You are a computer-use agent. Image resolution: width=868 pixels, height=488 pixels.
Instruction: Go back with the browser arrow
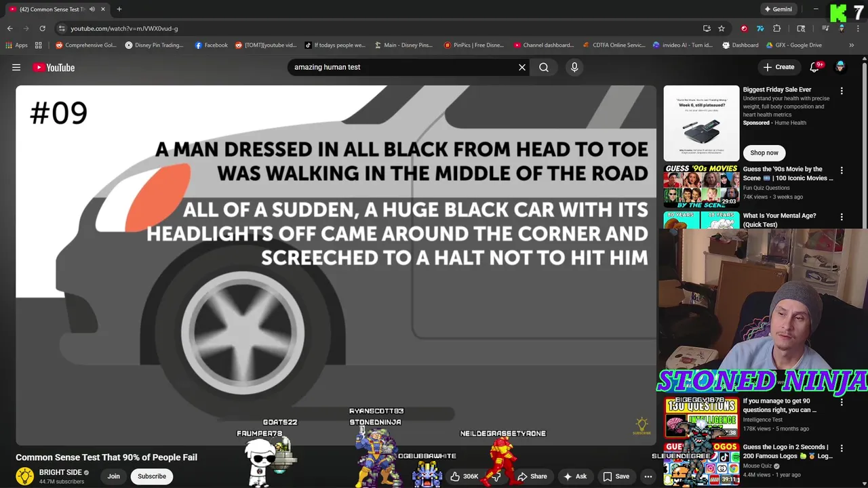point(9,28)
